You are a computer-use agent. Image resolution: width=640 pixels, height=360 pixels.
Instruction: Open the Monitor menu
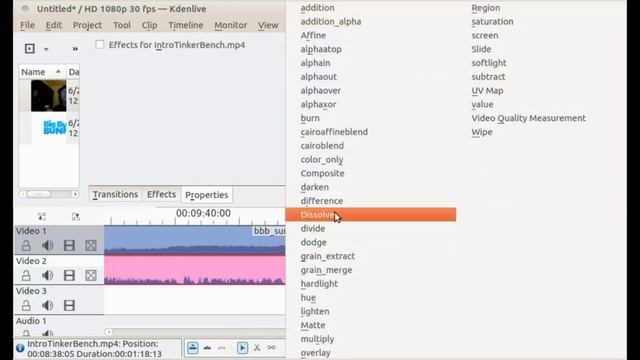tap(231, 25)
